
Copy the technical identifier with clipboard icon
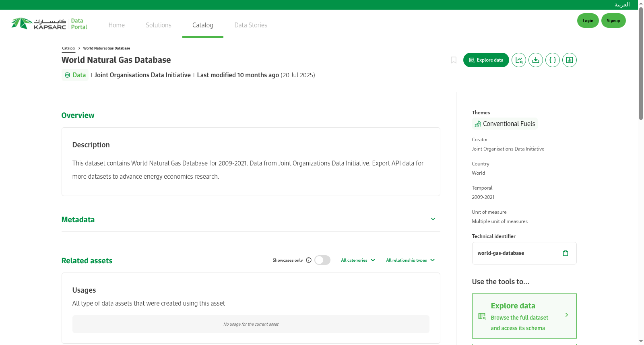566,253
